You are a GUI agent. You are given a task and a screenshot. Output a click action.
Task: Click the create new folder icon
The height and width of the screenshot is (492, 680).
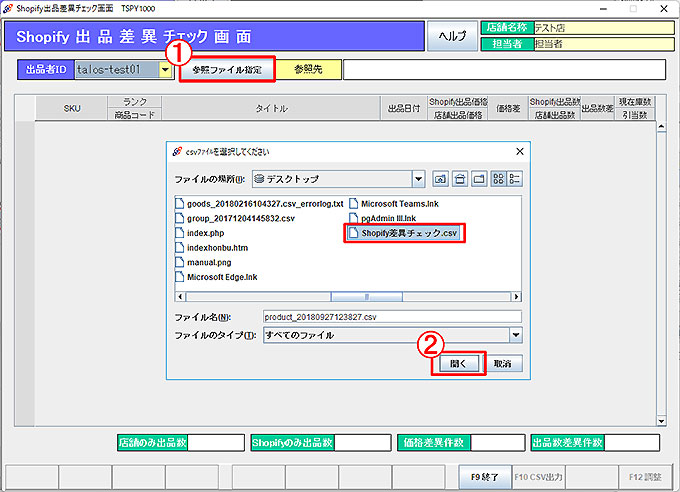tap(479, 179)
